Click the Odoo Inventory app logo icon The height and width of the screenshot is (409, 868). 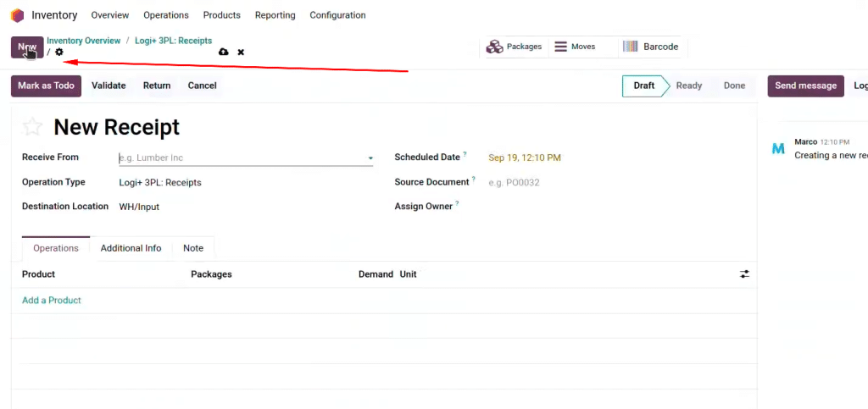tap(17, 15)
